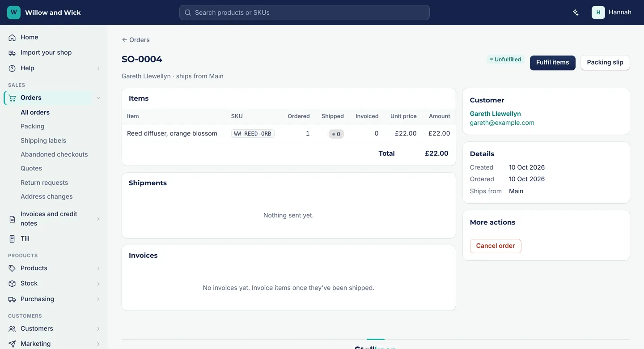The height and width of the screenshot is (349, 644).
Task: Focus the Search products or SKUs field
Action: pos(305,13)
